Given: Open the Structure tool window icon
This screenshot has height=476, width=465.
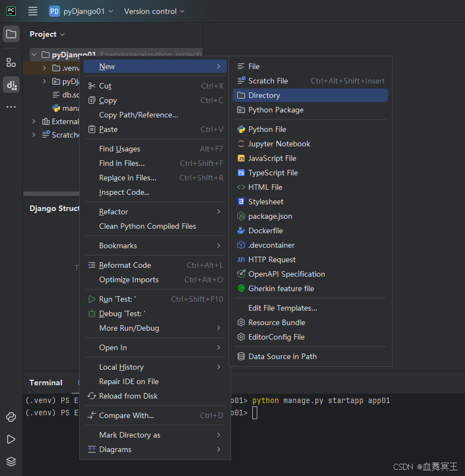Looking at the screenshot, I should [x=11, y=62].
